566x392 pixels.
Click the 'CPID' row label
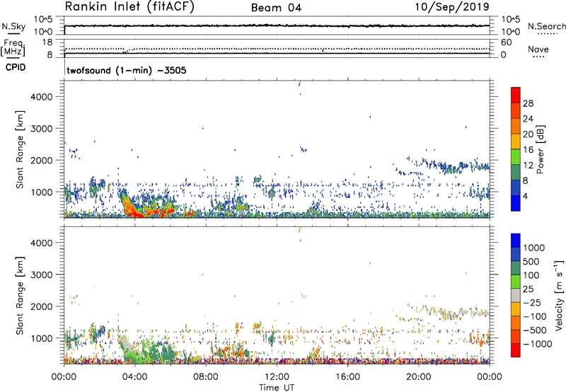pyautogui.click(x=16, y=67)
